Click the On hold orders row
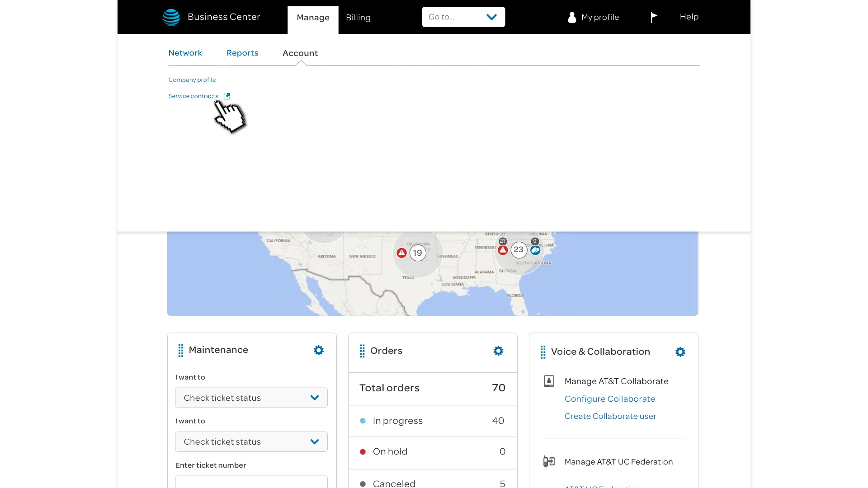 433,451
